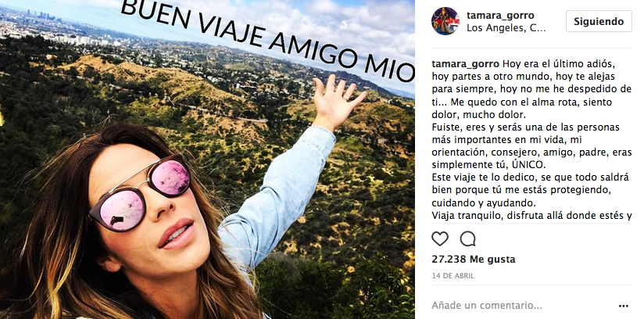The height and width of the screenshot is (319, 644).
Task: Click the pink mirrored sunglasses in photo
Action: click(140, 194)
